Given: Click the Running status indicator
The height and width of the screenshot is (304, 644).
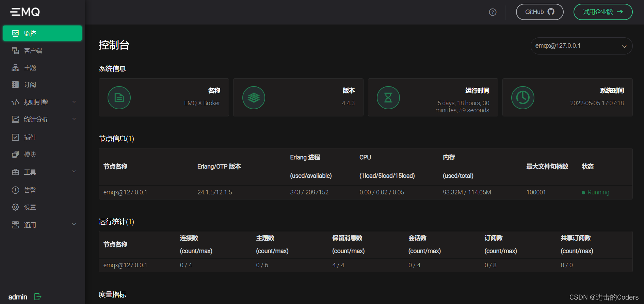Looking at the screenshot, I should click(595, 192).
